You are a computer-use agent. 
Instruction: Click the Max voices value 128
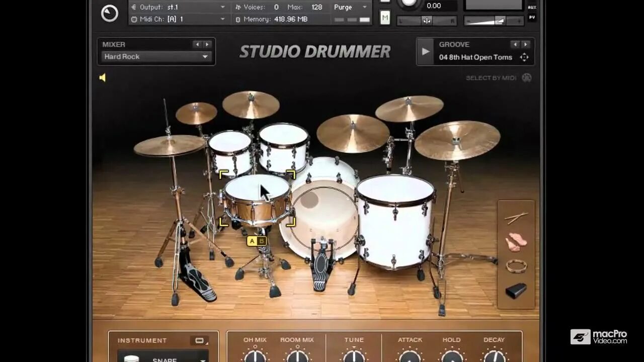[x=316, y=7]
